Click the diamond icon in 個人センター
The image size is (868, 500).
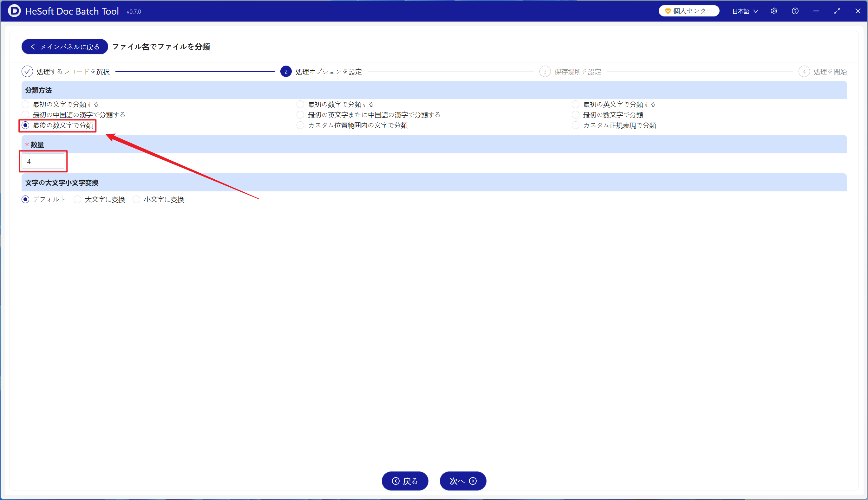[x=668, y=11]
